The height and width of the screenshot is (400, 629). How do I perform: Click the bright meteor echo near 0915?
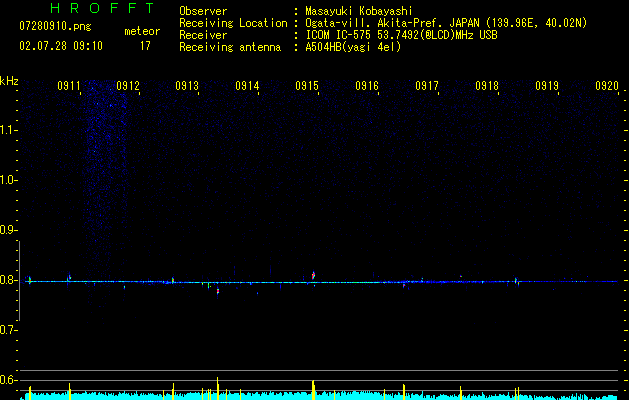tap(313, 276)
